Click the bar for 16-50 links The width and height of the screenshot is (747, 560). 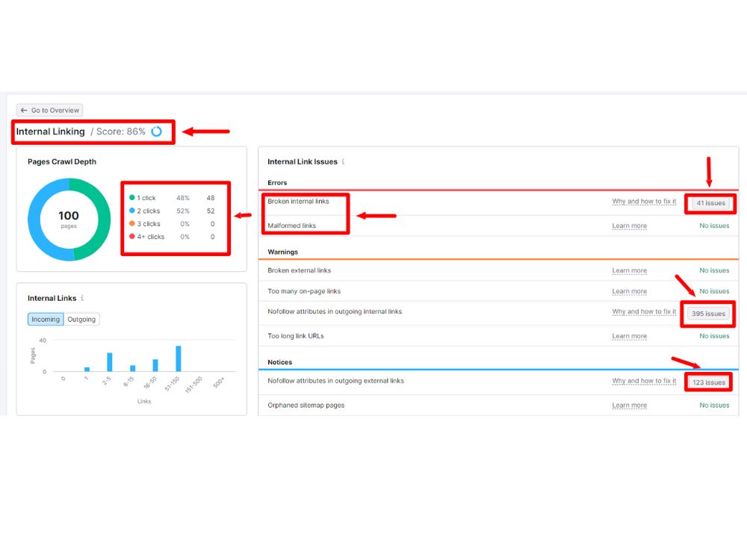155,365
